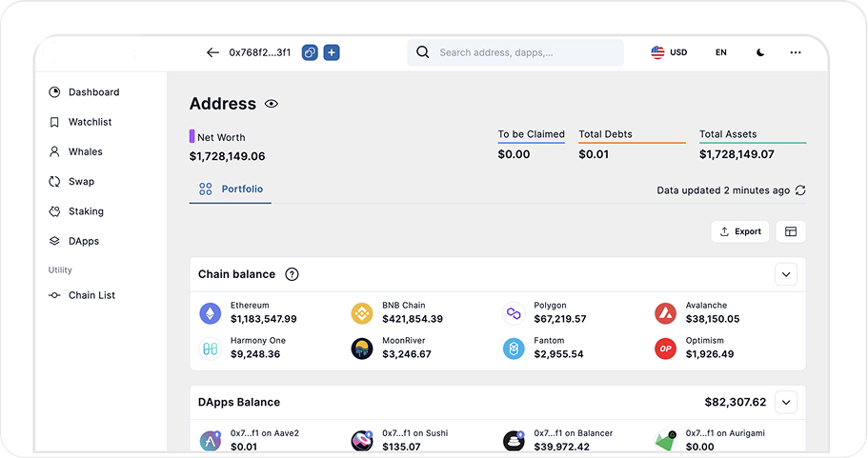Open the EN language selector
This screenshot has width=868, height=458.
720,52
